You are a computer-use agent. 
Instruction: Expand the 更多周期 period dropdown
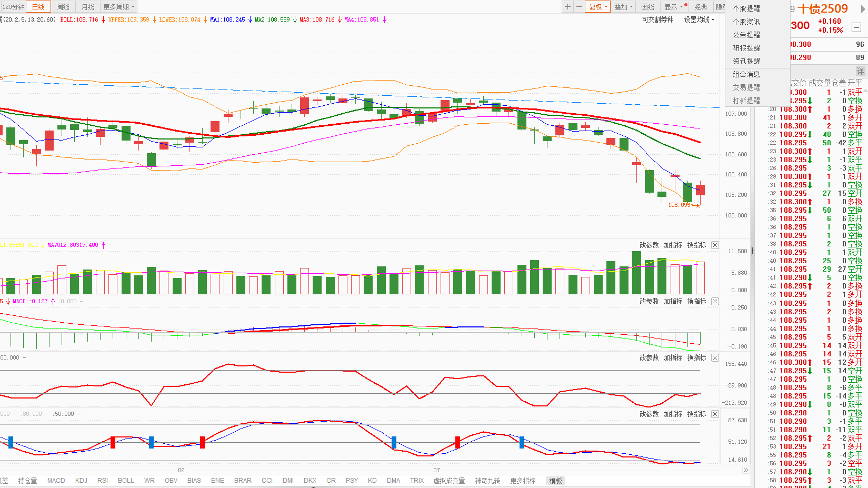click(119, 7)
